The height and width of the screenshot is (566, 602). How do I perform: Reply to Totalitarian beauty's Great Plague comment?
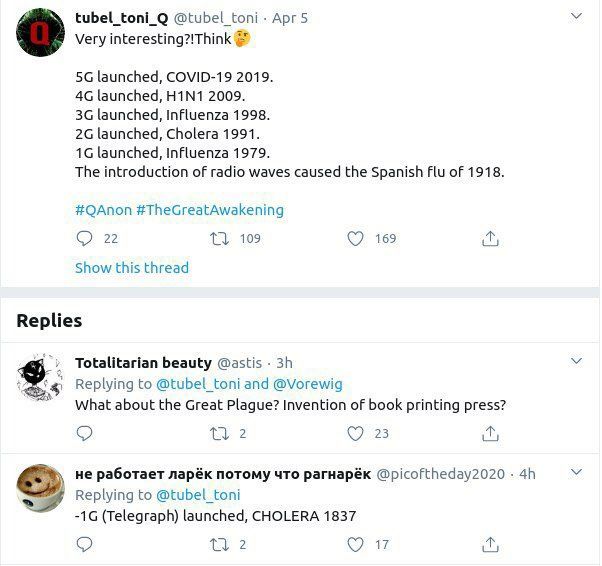84,434
